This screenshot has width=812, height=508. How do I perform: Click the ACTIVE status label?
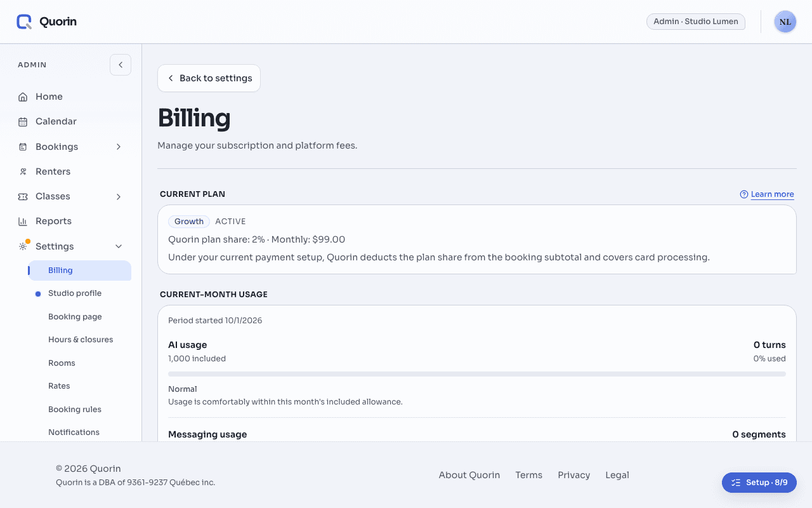[230, 222]
